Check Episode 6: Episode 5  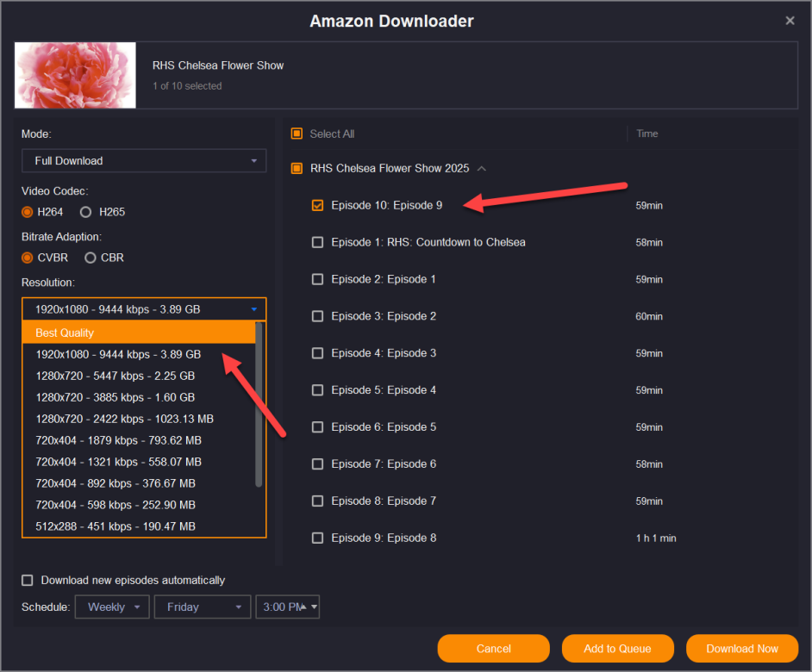coord(317,427)
